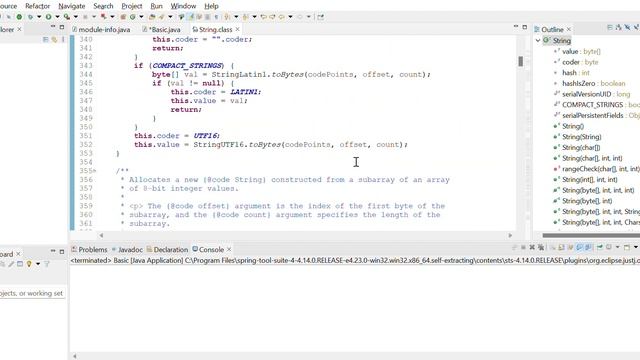640x360 pixels.
Task: Open the Run button dropdown arrow
Action: pos(57,17)
